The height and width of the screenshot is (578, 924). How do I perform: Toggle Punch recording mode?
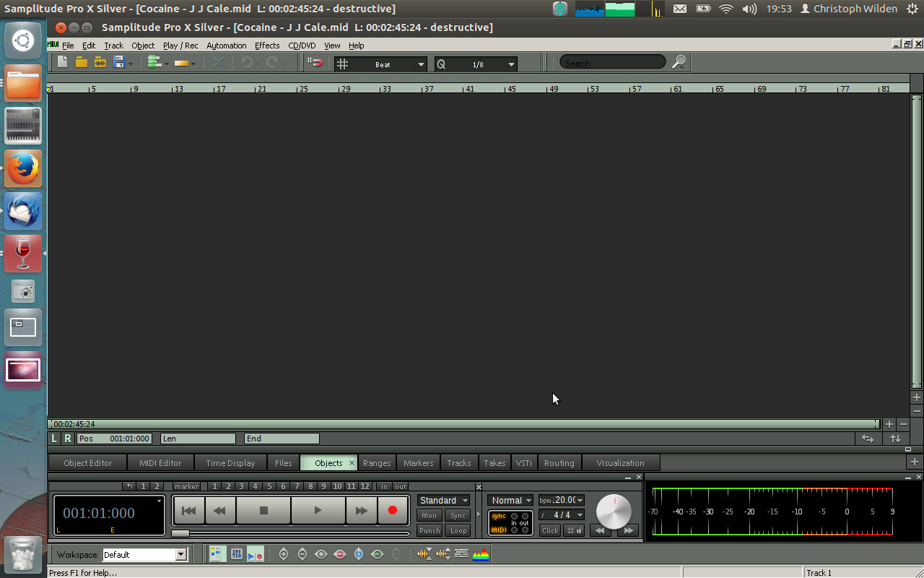[x=430, y=530]
